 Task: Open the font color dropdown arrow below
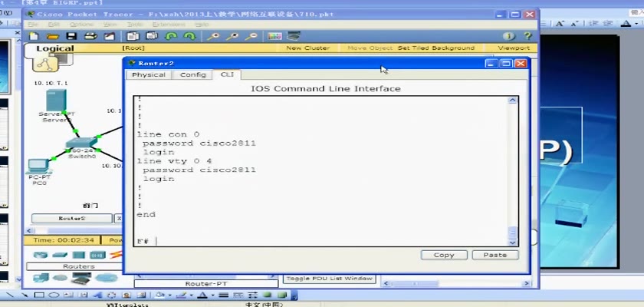coord(212,295)
